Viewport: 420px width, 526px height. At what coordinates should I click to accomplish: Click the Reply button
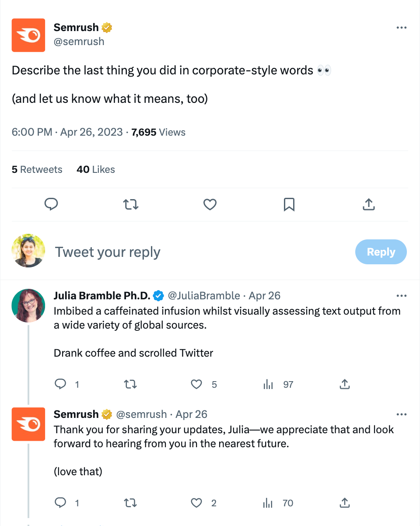[381, 252]
